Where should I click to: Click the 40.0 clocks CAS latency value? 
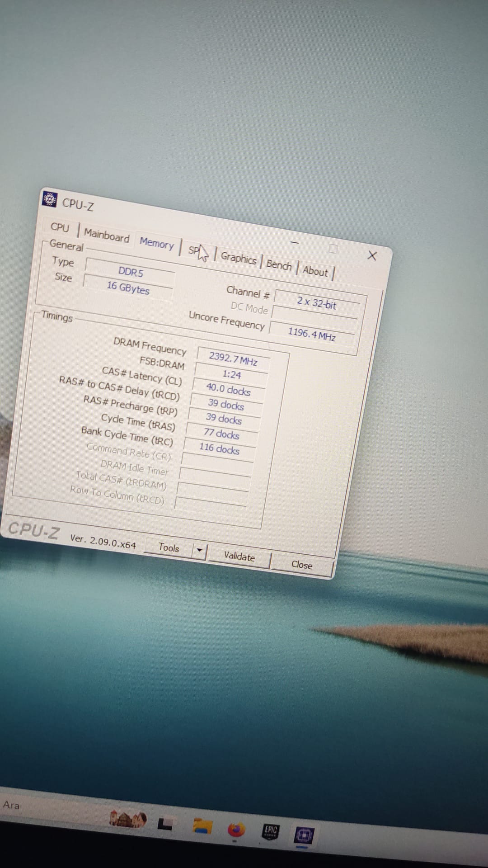pyautogui.click(x=228, y=389)
